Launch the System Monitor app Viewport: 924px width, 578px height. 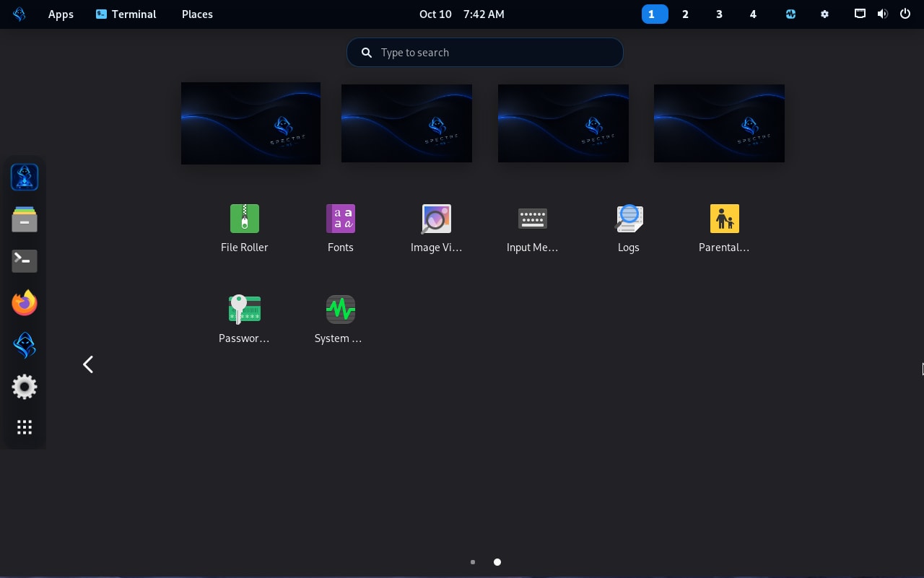click(x=340, y=319)
